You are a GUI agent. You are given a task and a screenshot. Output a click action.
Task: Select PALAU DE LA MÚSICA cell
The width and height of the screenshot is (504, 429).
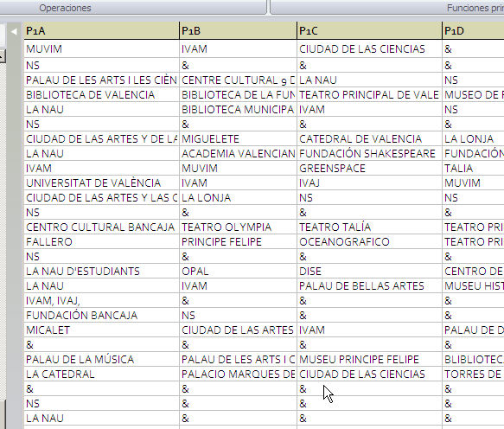[101, 360]
